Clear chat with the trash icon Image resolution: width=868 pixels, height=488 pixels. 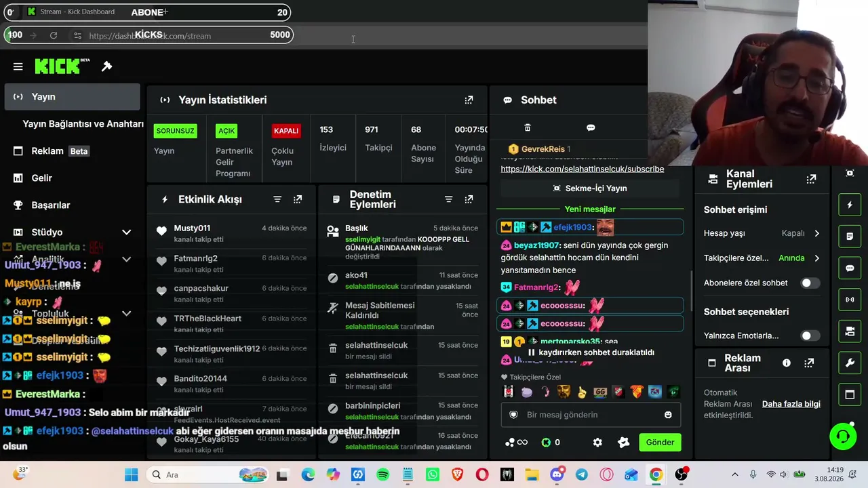click(x=528, y=127)
